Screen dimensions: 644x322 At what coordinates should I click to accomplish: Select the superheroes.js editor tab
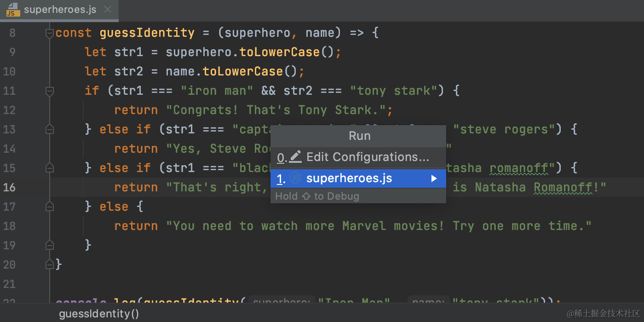coord(59,10)
